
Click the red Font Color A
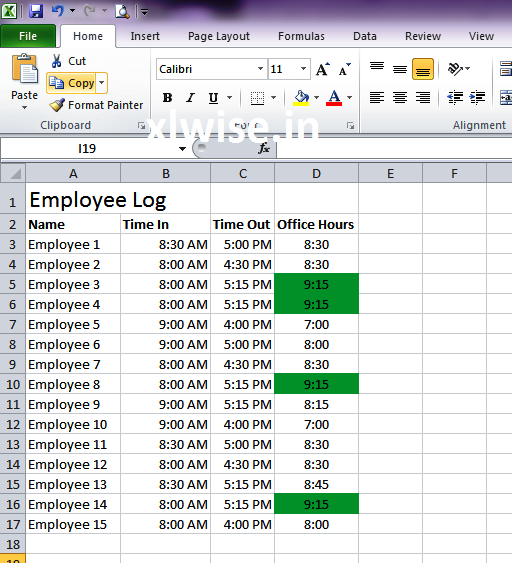[x=334, y=98]
